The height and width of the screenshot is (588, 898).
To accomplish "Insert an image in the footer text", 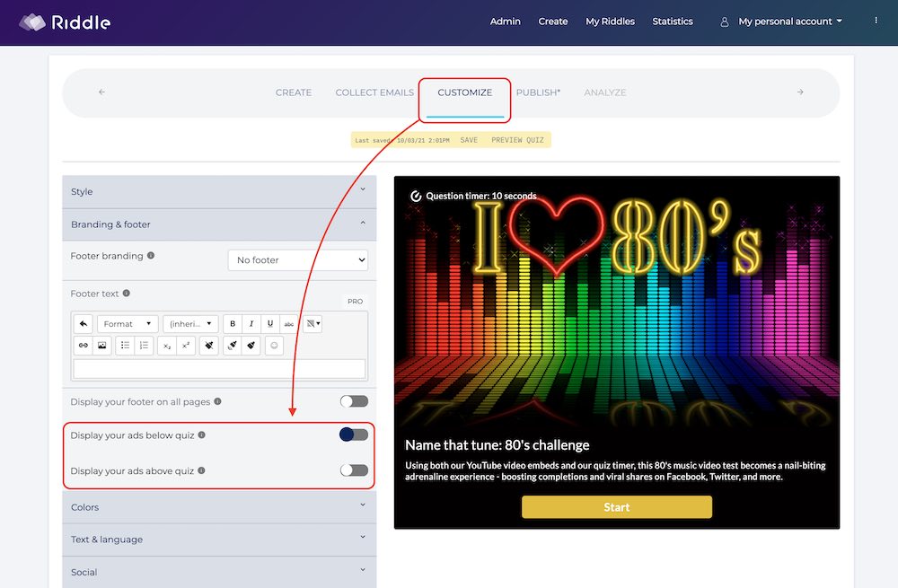I will coord(102,346).
